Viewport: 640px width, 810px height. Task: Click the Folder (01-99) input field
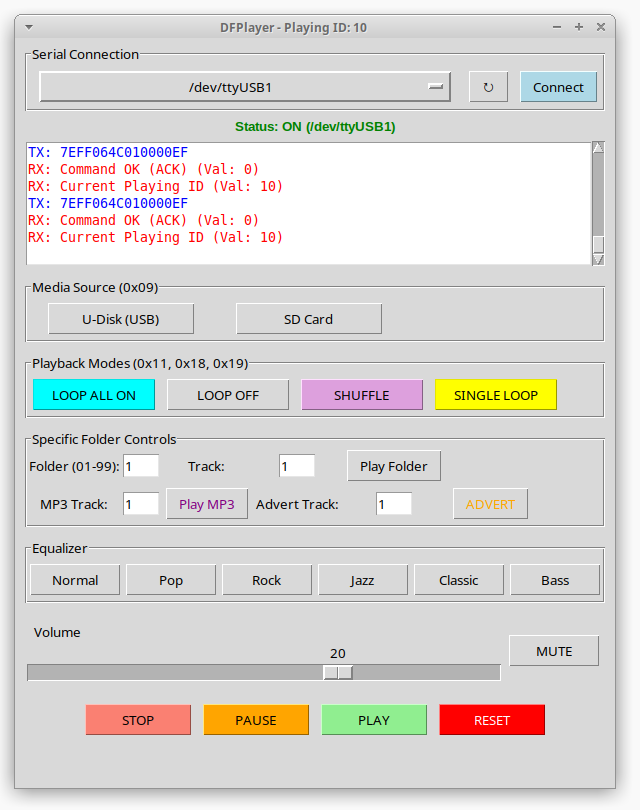[141, 466]
